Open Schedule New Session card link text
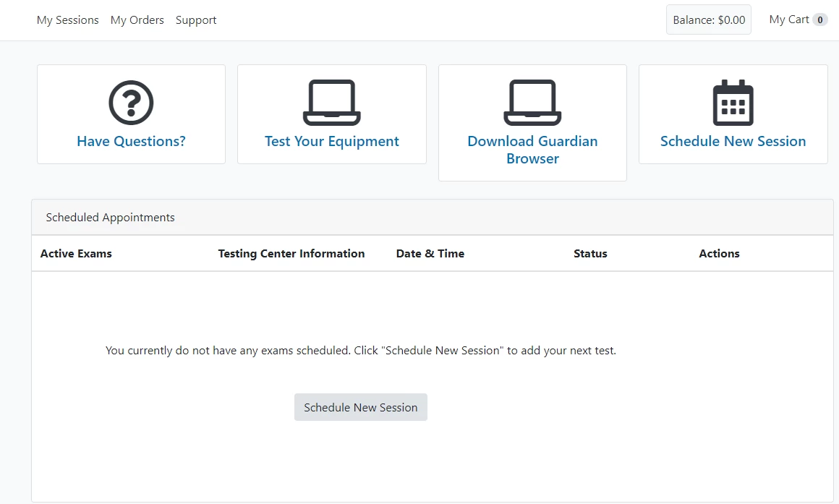 click(733, 142)
